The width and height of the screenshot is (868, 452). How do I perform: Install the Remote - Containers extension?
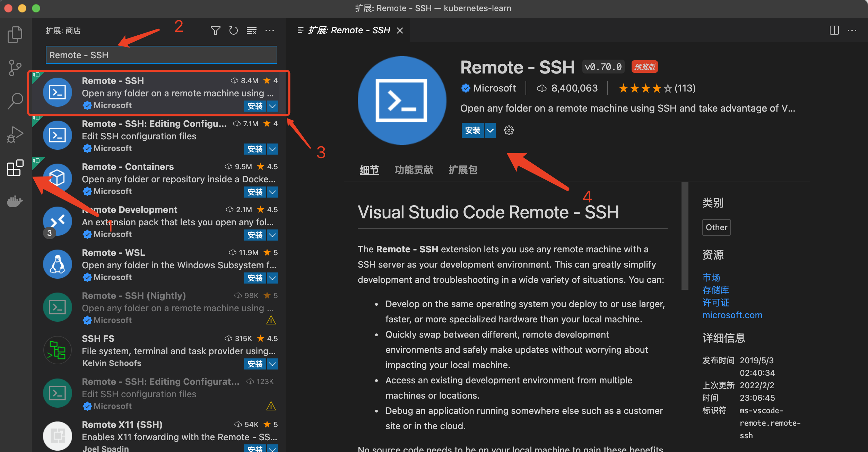[x=255, y=192]
